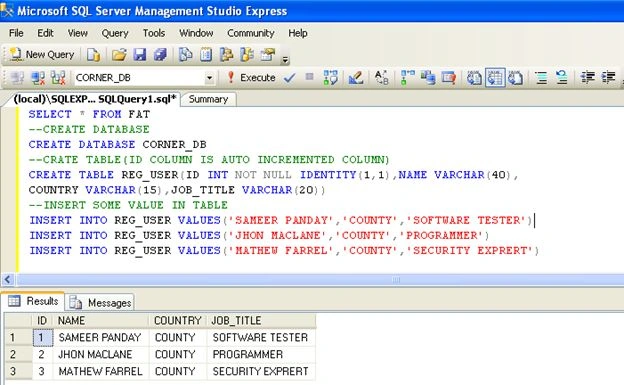Click the Disconnect icon
624x385 pixels.
click(38, 78)
